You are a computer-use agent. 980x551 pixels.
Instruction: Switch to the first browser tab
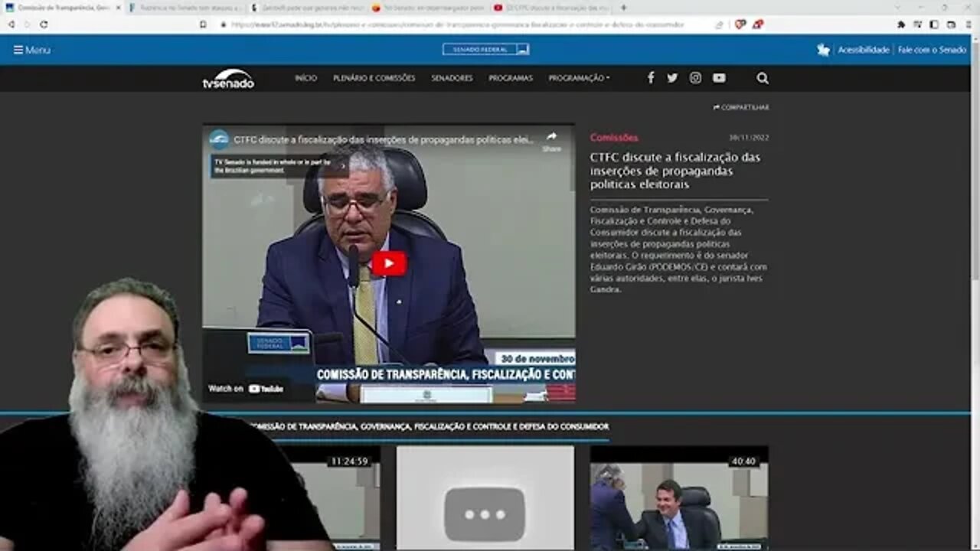[63, 8]
